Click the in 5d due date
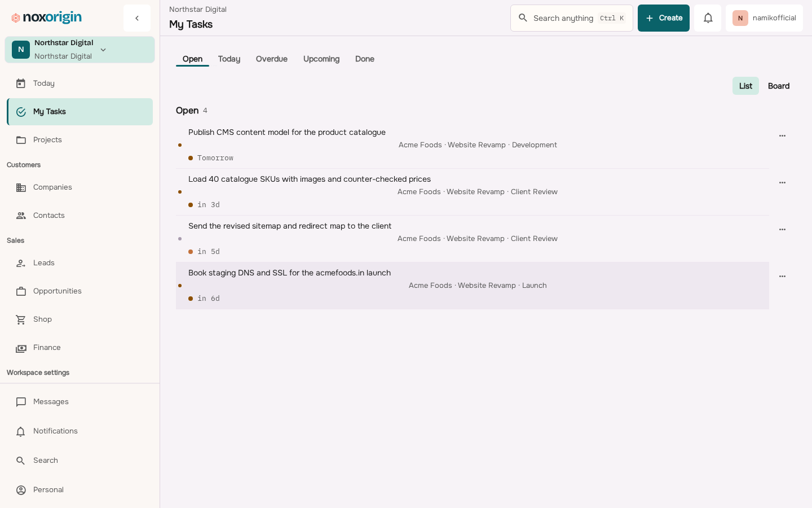Screen dimensions: 812x508 coord(209,252)
